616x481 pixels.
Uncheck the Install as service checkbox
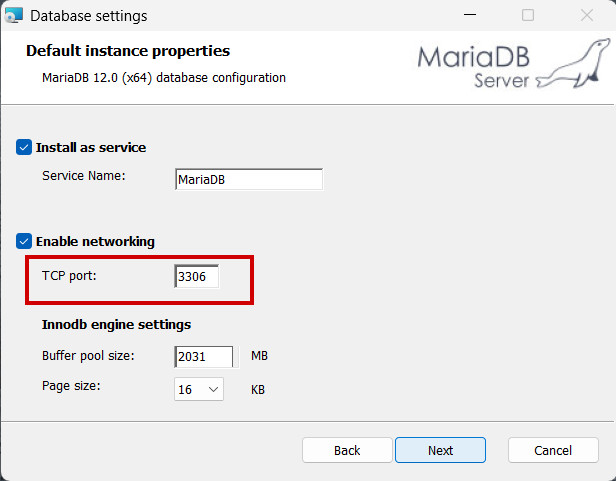point(24,147)
